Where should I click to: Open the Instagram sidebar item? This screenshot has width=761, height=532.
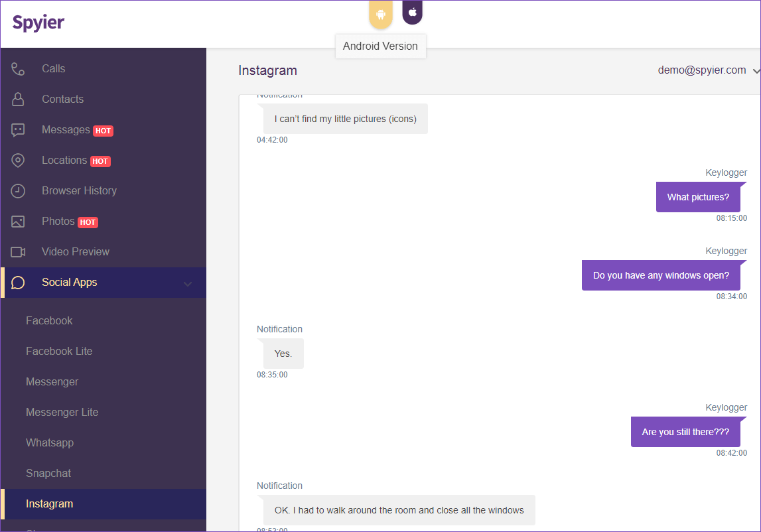49,504
